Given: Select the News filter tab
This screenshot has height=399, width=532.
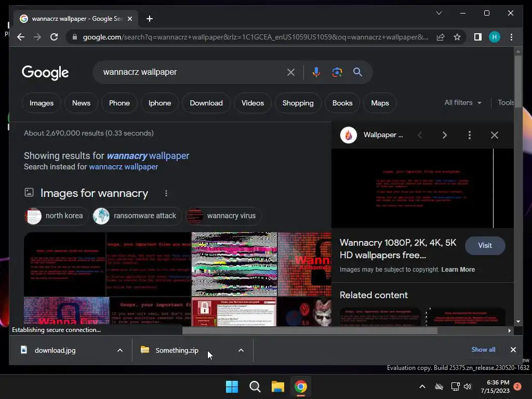Looking at the screenshot, I should (81, 103).
